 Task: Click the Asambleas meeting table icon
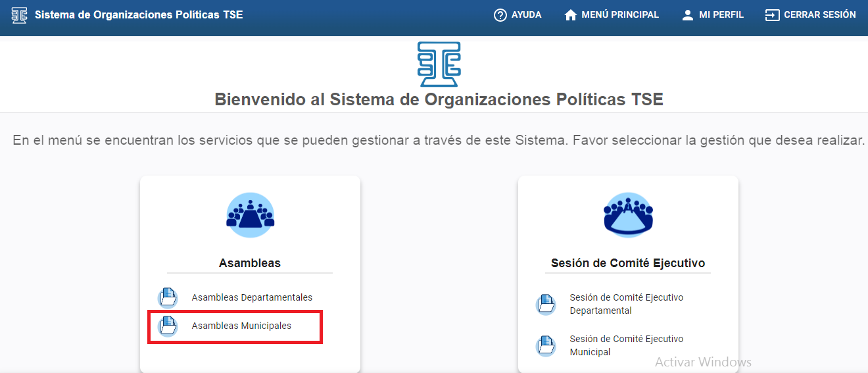click(250, 215)
